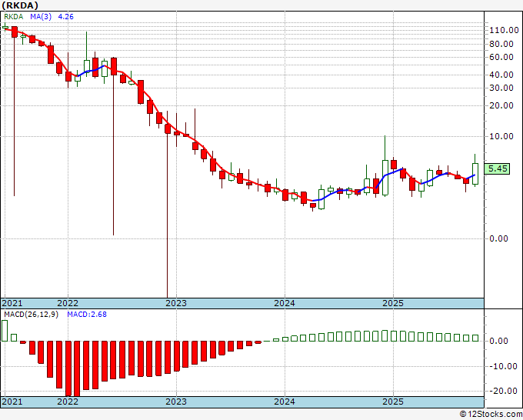Click 2021 on the price chart timeline

[x=12, y=303]
